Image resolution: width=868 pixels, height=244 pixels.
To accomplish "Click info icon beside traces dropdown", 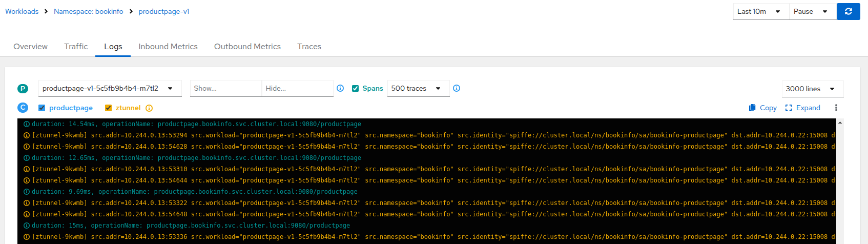I will (457, 88).
